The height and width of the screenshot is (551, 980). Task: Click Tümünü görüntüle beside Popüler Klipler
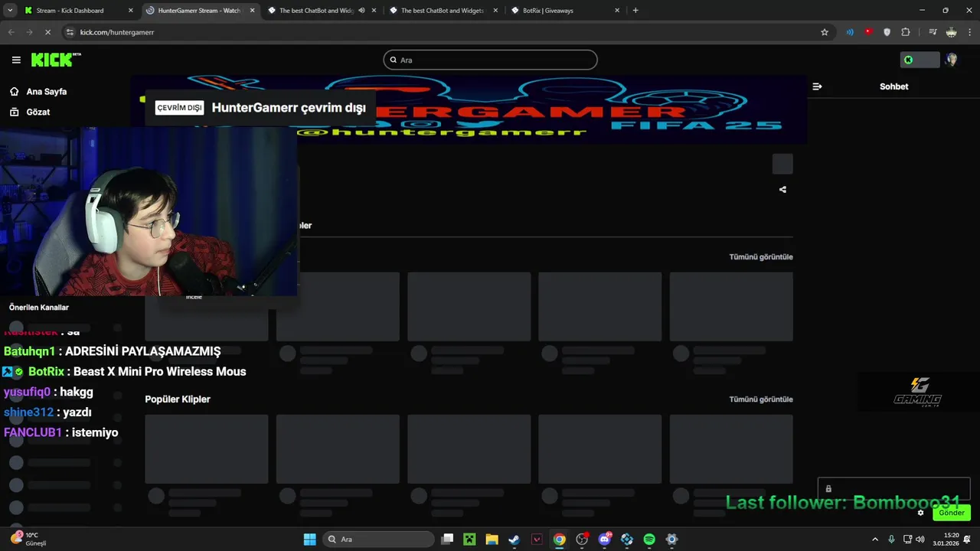(x=760, y=399)
